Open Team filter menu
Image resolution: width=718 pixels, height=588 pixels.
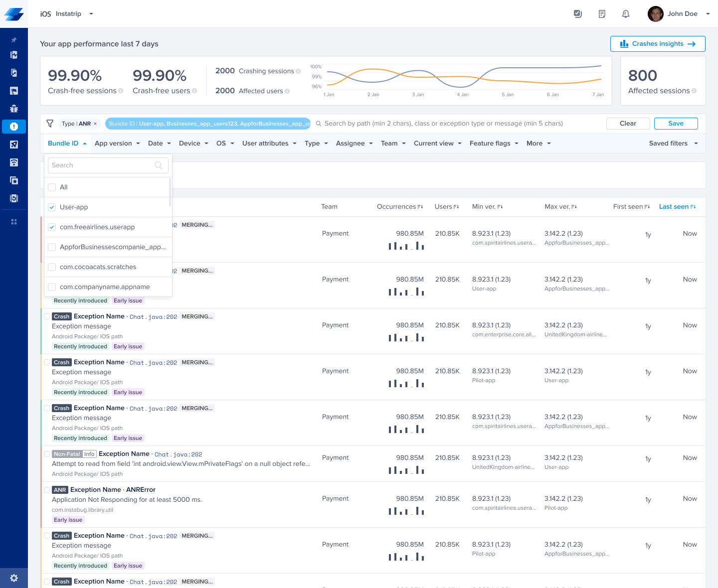[x=393, y=144]
